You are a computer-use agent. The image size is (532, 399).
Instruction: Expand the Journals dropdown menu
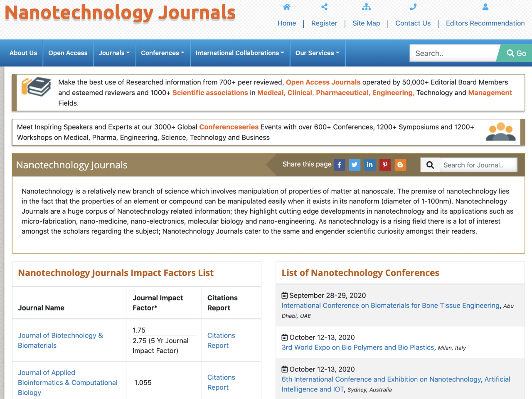[x=114, y=53]
